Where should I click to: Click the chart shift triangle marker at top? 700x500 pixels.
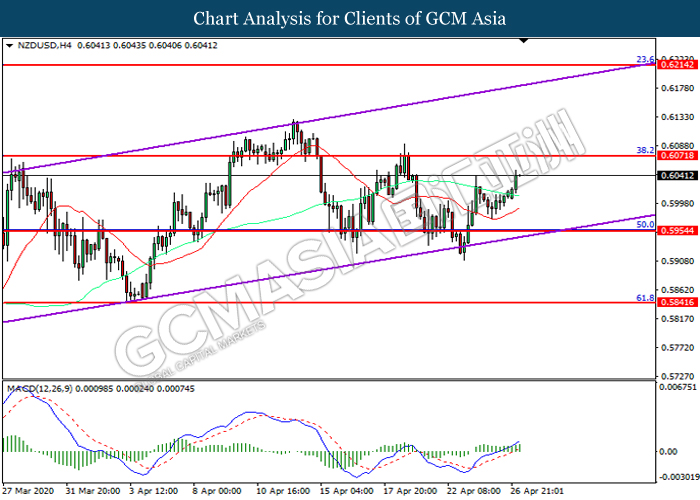[524, 41]
